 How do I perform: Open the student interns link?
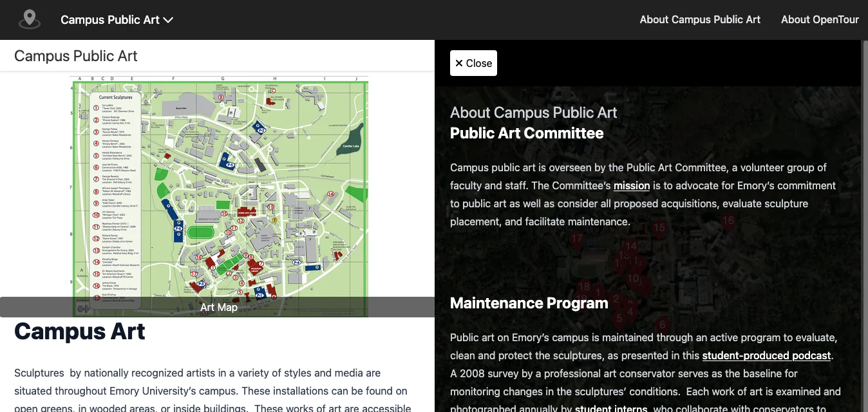pos(611,409)
